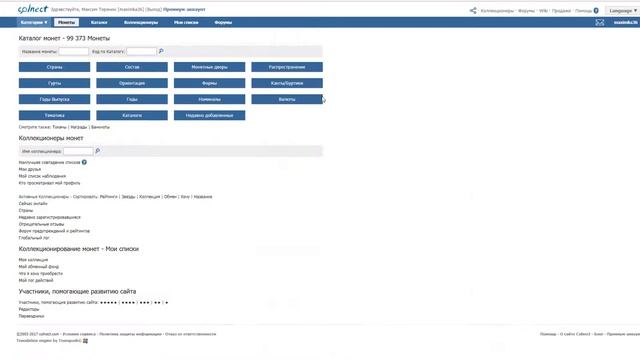The image size is (640, 360).
Task: Open the Мой обменный фонд link
Action: pyautogui.click(x=39, y=267)
